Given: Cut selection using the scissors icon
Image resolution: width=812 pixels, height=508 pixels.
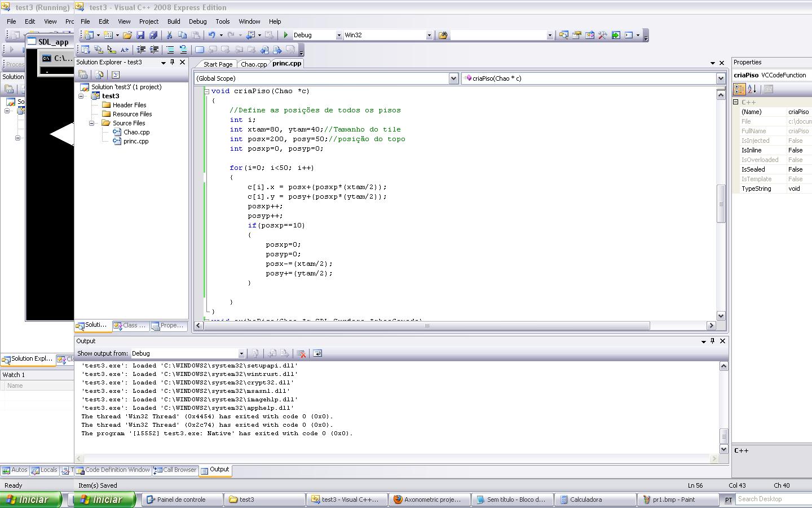Looking at the screenshot, I should pos(169,35).
